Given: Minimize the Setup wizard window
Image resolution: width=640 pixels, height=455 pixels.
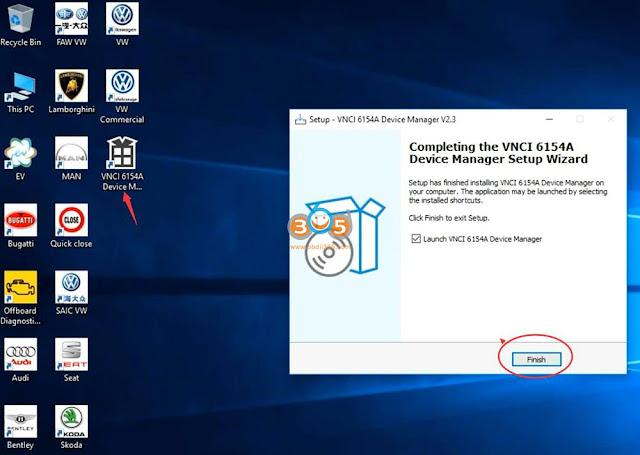Looking at the screenshot, I should [549, 119].
